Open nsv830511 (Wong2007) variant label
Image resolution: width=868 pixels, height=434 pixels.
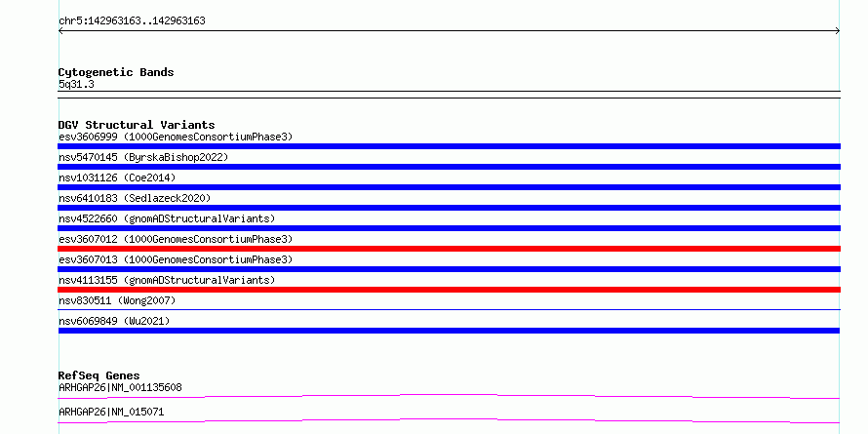117,300
